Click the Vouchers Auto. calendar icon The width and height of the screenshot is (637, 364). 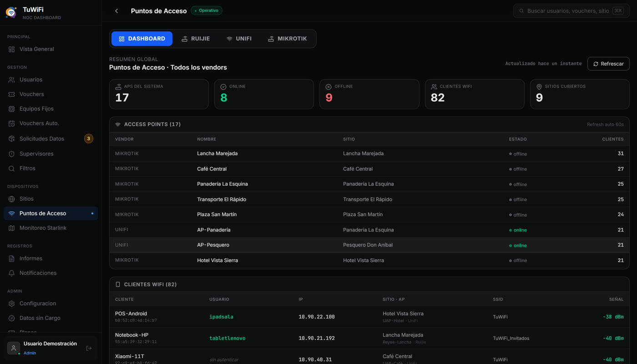pos(12,123)
